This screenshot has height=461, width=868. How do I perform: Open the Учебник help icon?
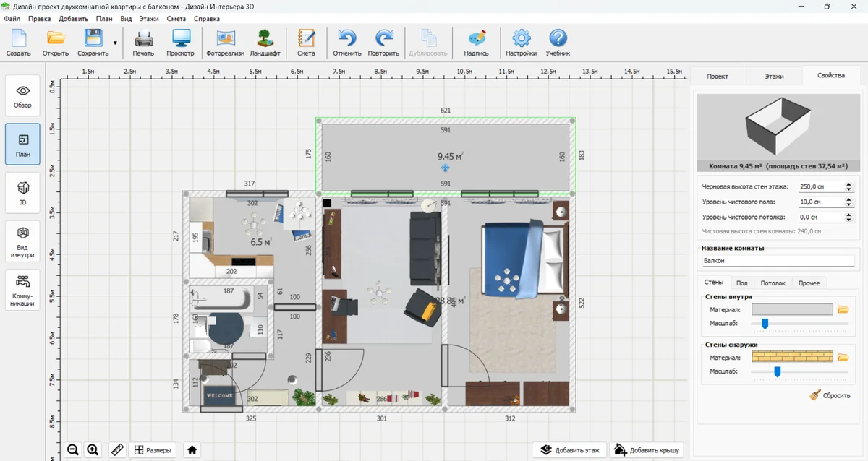(x=558, y=43)
